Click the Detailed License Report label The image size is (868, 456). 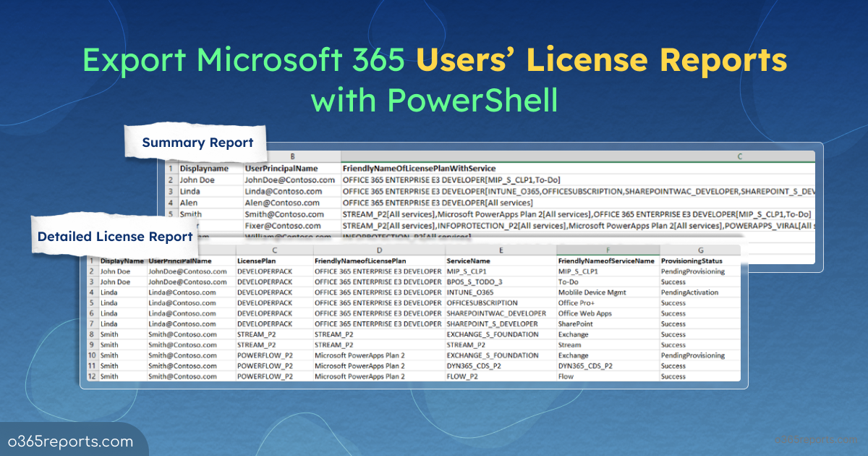click(x=115, y=237)
